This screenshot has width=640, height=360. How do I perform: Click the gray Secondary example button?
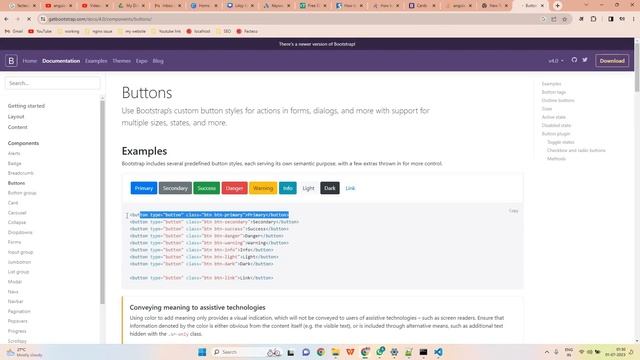pos(175,188)
